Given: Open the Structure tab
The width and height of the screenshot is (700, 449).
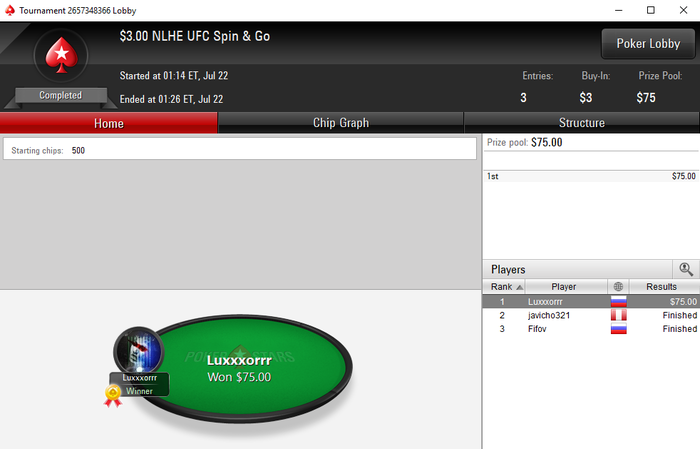Looking at the screenshot, I should [582, 123].
